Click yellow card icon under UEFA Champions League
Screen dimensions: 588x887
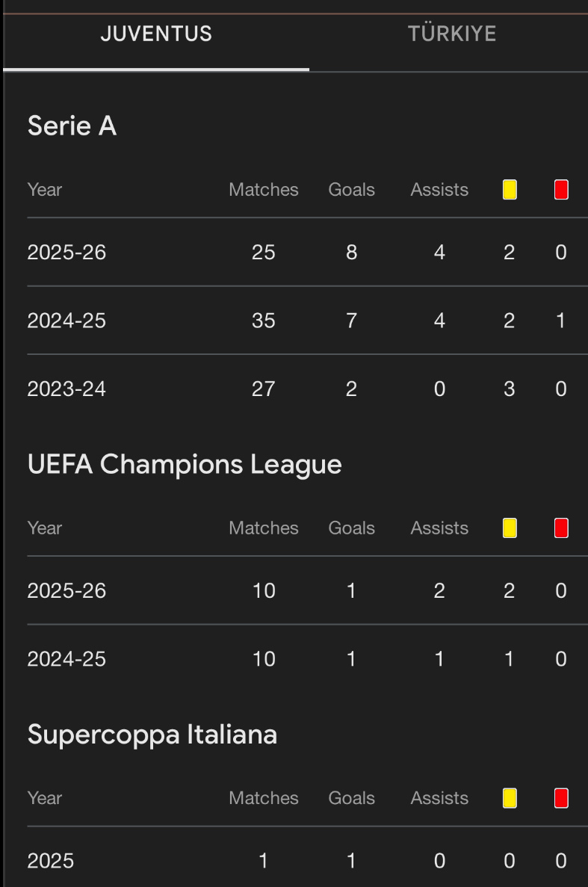[510, 528]
